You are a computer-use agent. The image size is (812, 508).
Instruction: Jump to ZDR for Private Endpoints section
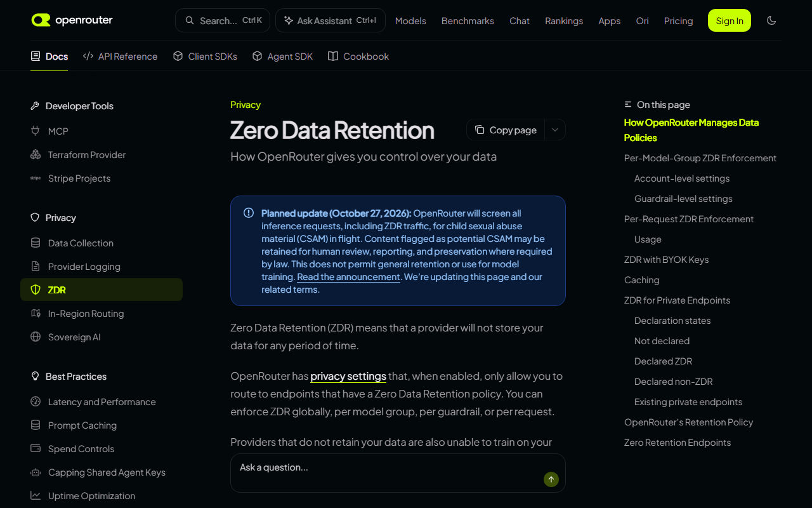pos(677,300)
